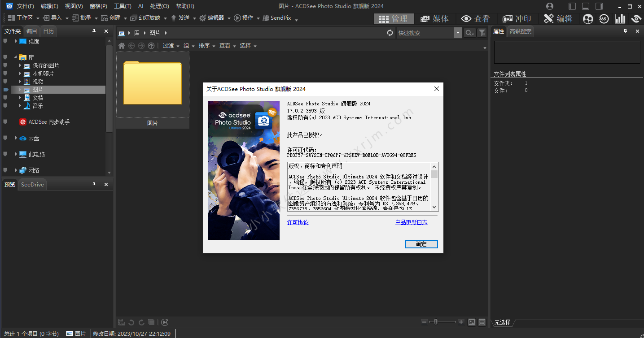Toggle the easy-select marker beside 此电脑
The height and width of the screenshot is (338, 644).
5,154
